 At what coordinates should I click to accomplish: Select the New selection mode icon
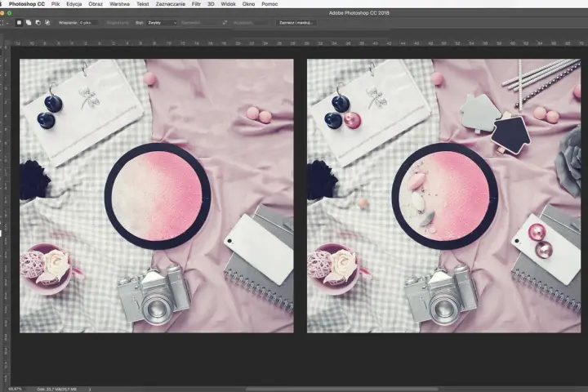(19, 23)
